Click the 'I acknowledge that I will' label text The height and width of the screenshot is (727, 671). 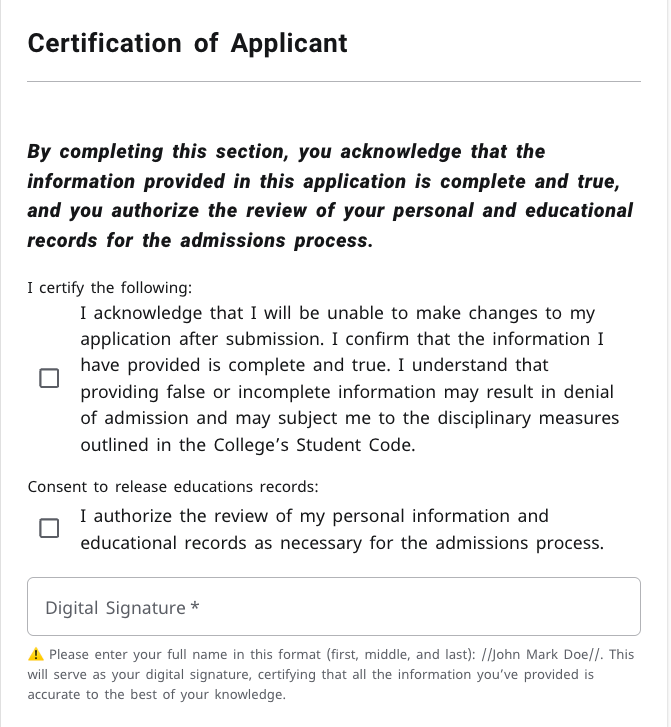350,379
